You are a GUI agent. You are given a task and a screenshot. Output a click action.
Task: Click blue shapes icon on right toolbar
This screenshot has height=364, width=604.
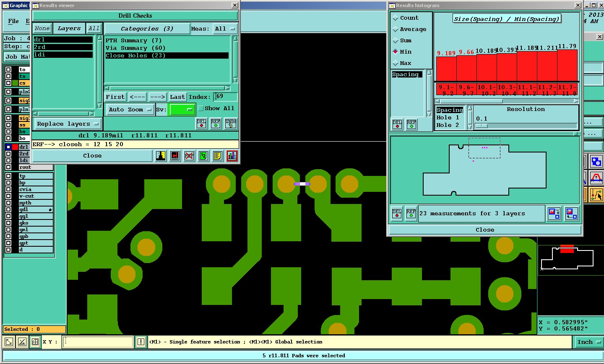(596, 161)
